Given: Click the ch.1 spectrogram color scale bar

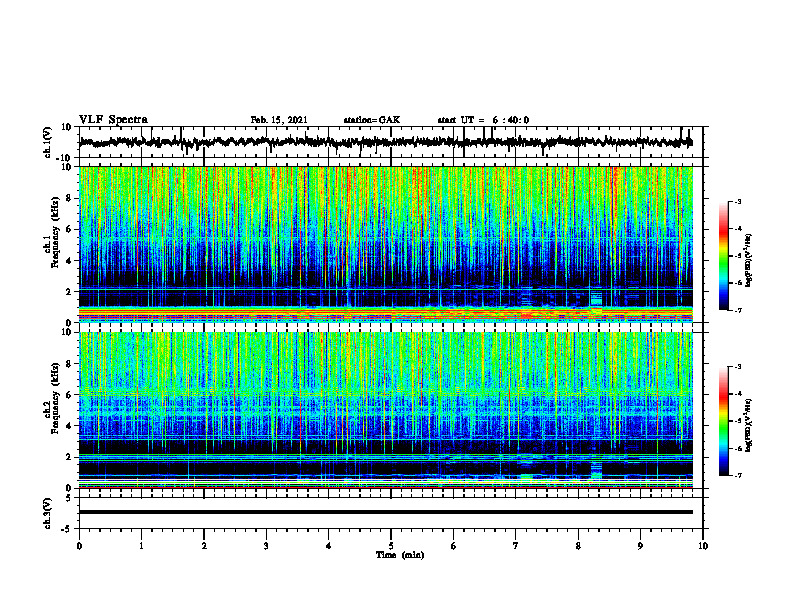Looking at the screenshot, I should pos(723,256).
